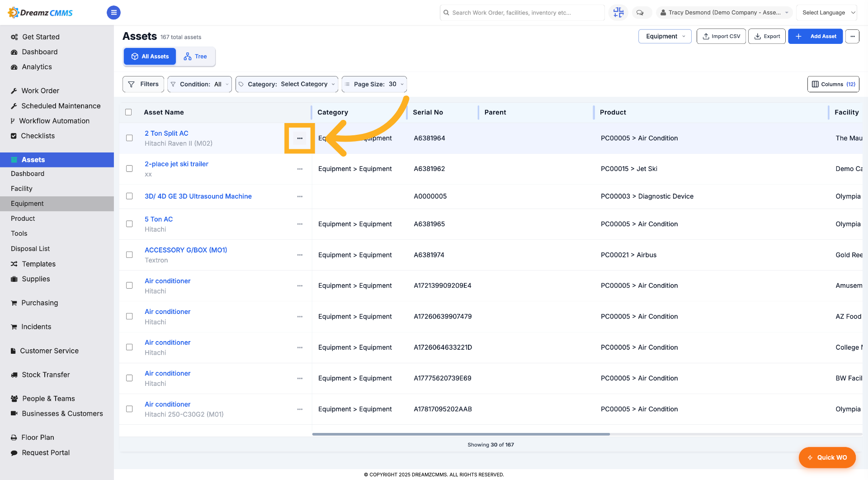The width and height of the screenshot is (868, 480).
Task: Open People & Teams
Action: click(48, 399)
